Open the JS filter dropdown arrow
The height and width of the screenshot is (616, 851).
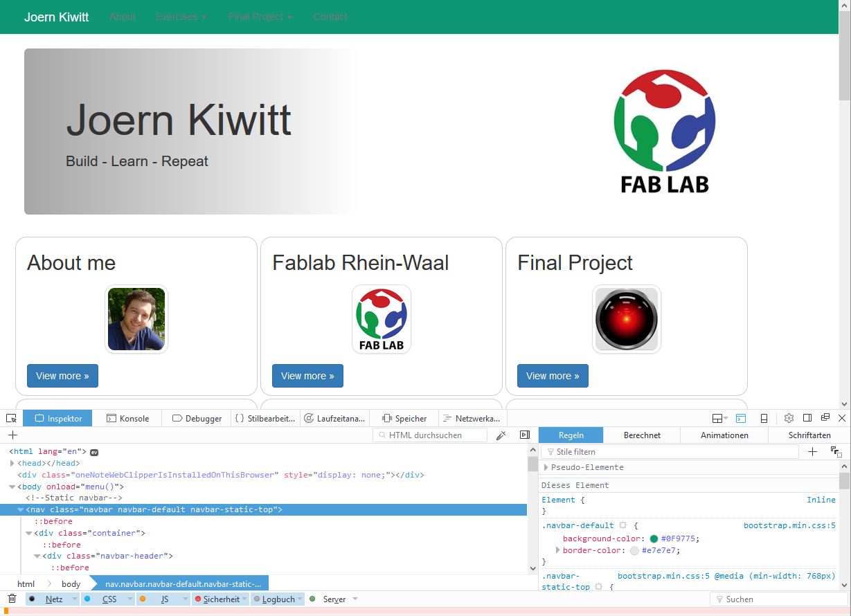(185, 599)
